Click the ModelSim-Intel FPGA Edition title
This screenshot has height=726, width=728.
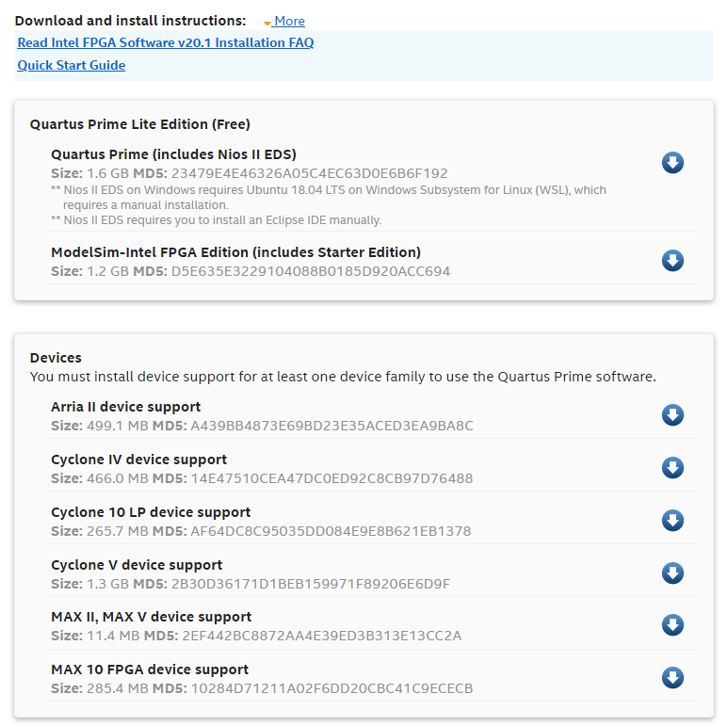point(235,252)
